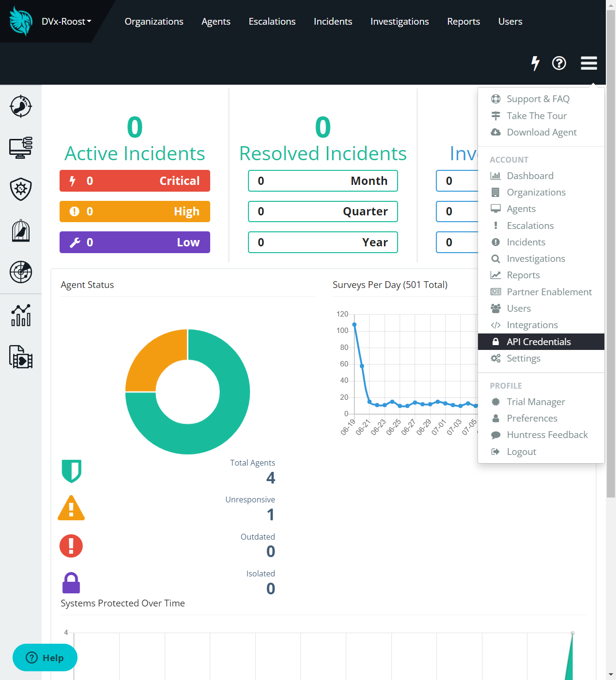Click the cloud download icon beside Download Agent
This screenshot has width=616, height=680.
(495, 132)
